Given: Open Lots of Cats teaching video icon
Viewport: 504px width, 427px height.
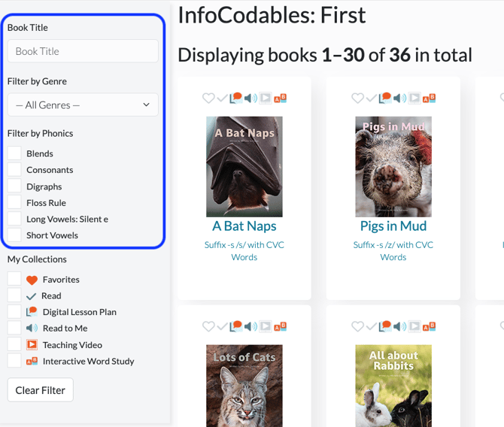Looking at the screenshot, I should coord(266,326).
